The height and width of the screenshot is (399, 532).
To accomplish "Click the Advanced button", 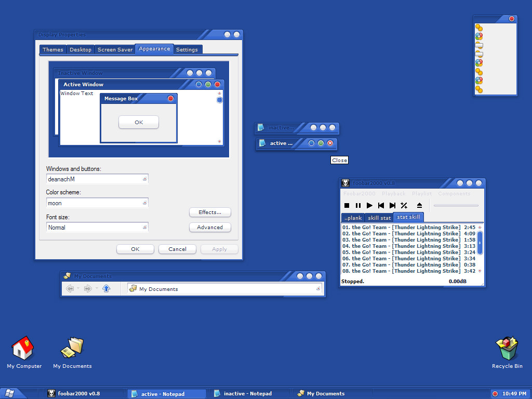I will point(210,228).
